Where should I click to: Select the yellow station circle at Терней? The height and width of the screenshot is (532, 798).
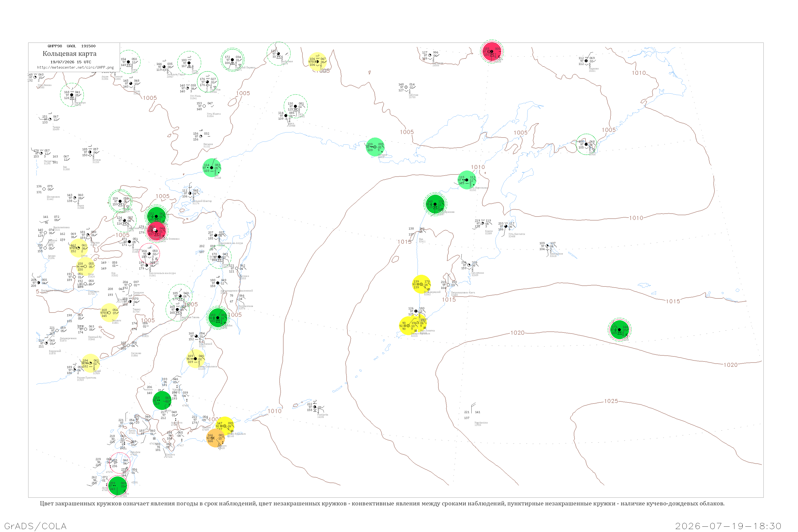pyautogui.click(x=90, y=363)
